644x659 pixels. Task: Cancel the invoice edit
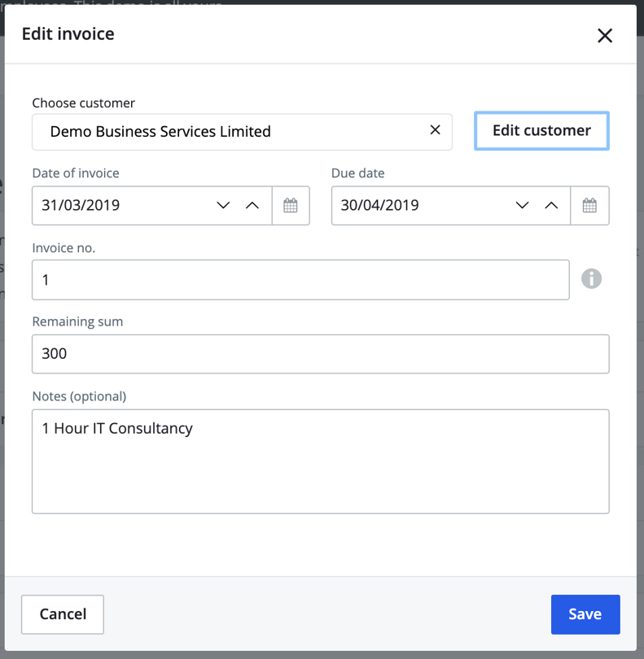(63, 614)
